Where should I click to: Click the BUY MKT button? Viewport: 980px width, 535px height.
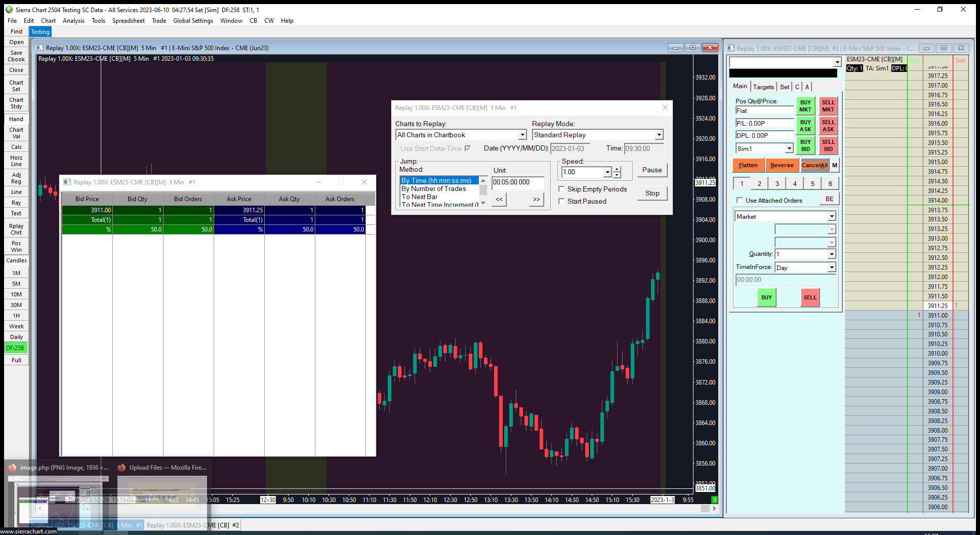coord(805,106)
